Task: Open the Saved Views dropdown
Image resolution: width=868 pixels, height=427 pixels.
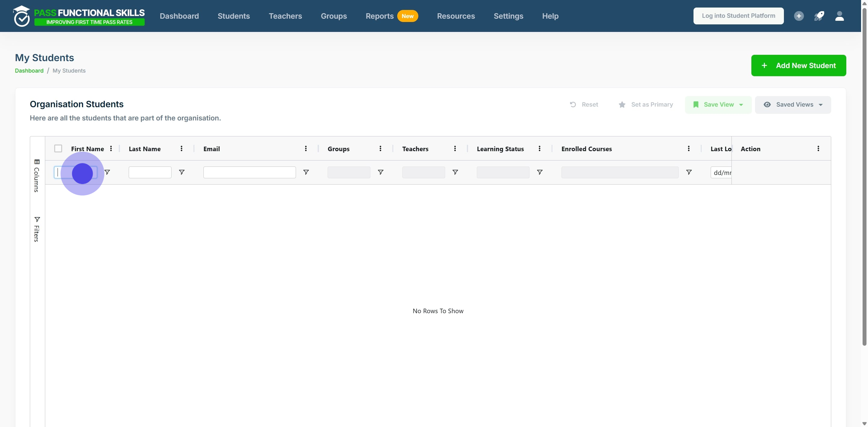Action: (793, 105)
